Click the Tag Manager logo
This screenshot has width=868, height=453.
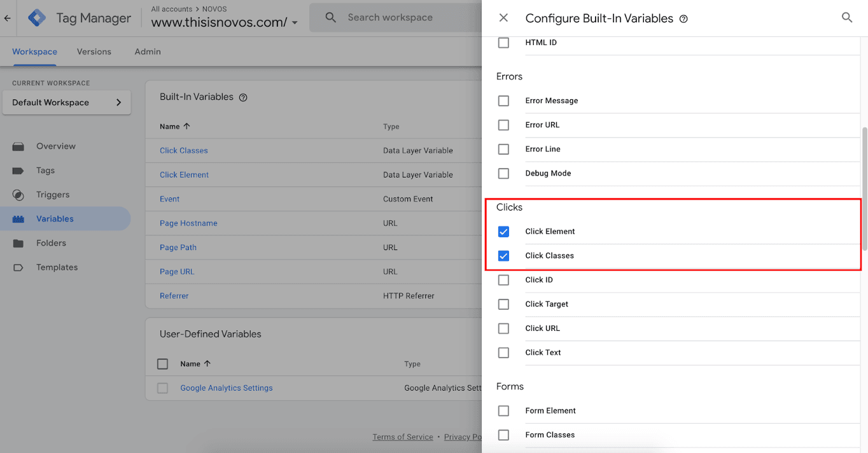click(x=36, y=18)
